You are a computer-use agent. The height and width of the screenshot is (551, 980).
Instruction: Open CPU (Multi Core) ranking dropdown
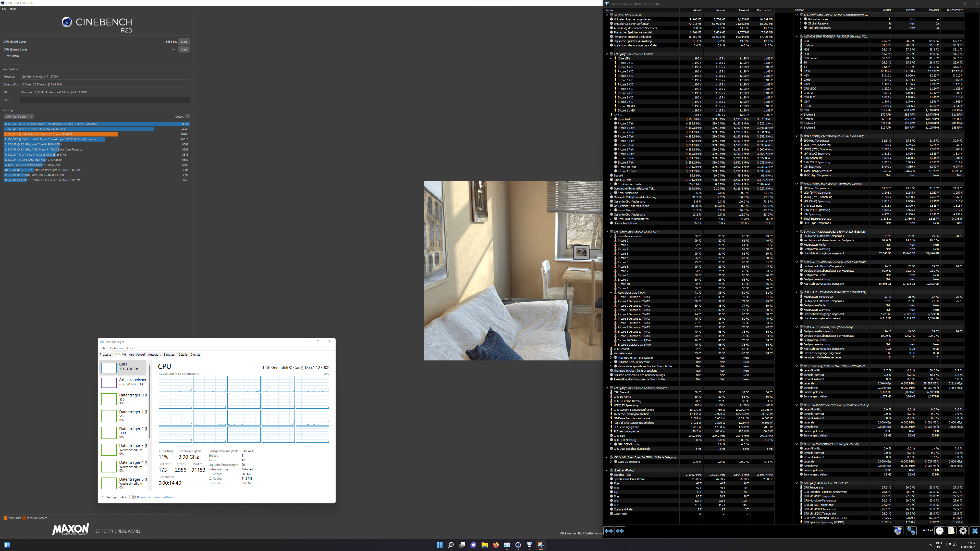pos(19,116)
